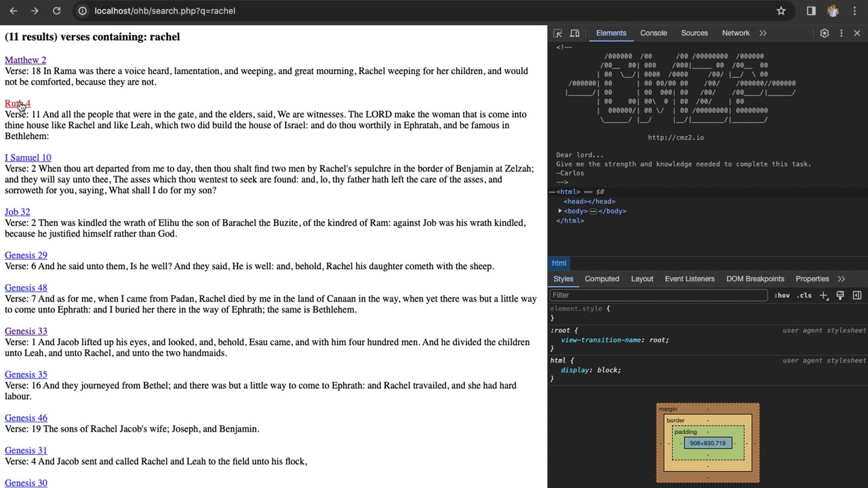Image resolution: width=868 pixels, height=488 pixels.
Task: Toggle the device toolbar in DevTools
Action: [x=574, y=33]
